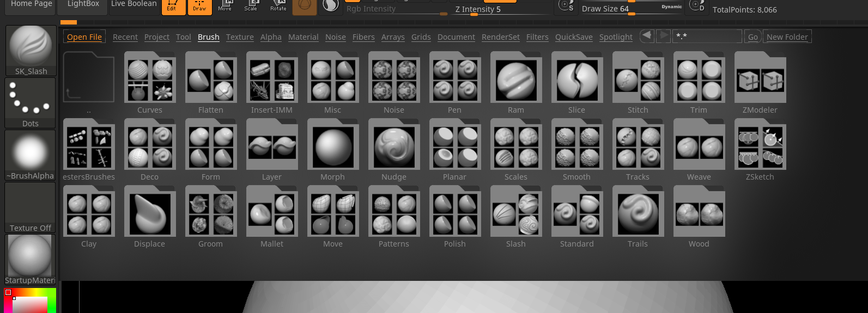Open the Polish brush folder
The height and width of the screenshot is (313, 868).
point(455,212)
